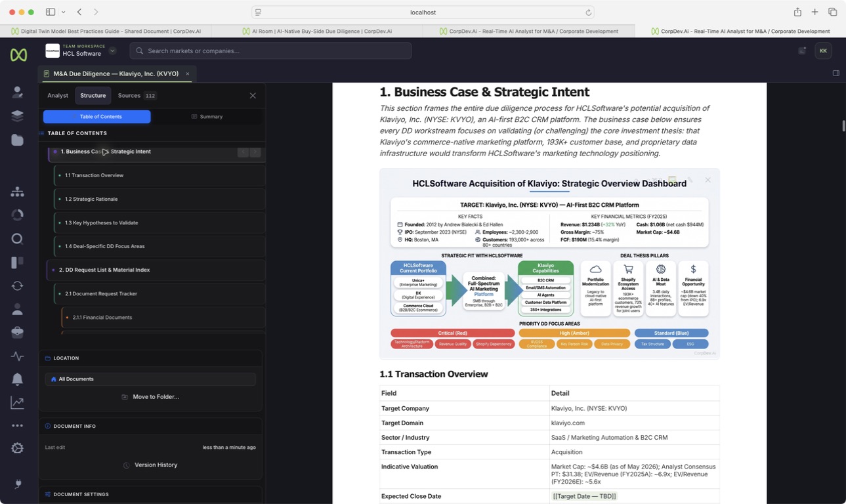The height and width of the screenshot is (504, 846).
Task: Expand the Document Settings section header
Action: (150, 495)
